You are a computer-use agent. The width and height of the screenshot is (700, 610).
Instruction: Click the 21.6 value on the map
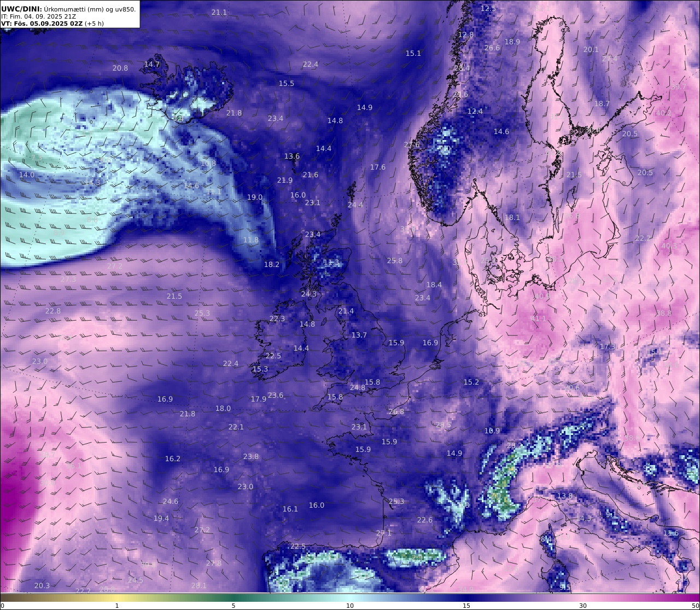point(311,175)
